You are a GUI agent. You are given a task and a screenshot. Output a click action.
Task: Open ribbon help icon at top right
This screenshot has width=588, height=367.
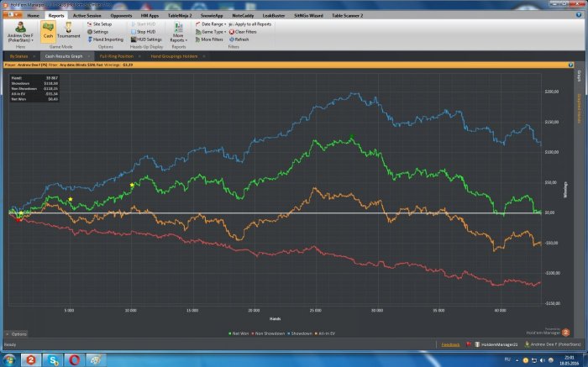pyautogui.click(x=578, y=15)
